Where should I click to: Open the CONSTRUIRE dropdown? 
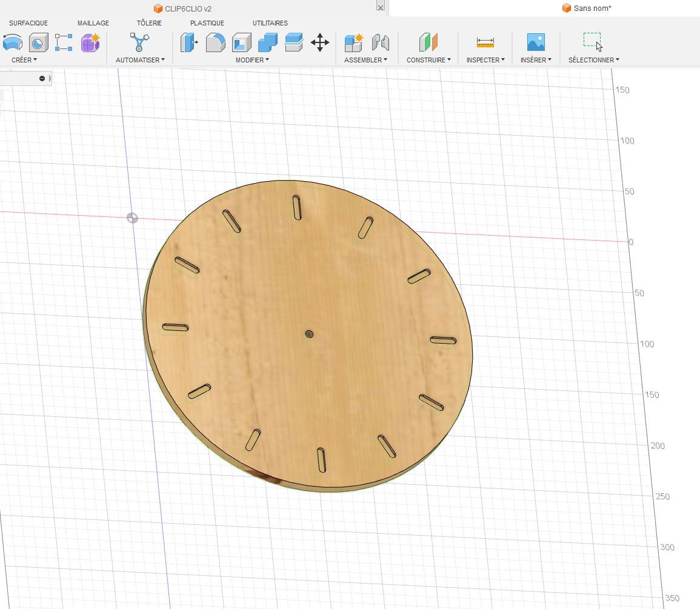pyautogui.click(x=428, y=60)
